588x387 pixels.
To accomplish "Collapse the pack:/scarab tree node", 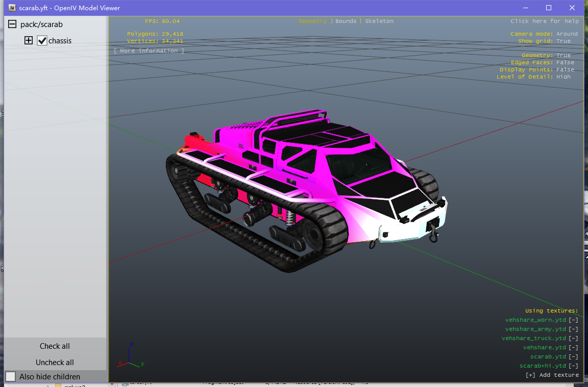I will [12, 24].
